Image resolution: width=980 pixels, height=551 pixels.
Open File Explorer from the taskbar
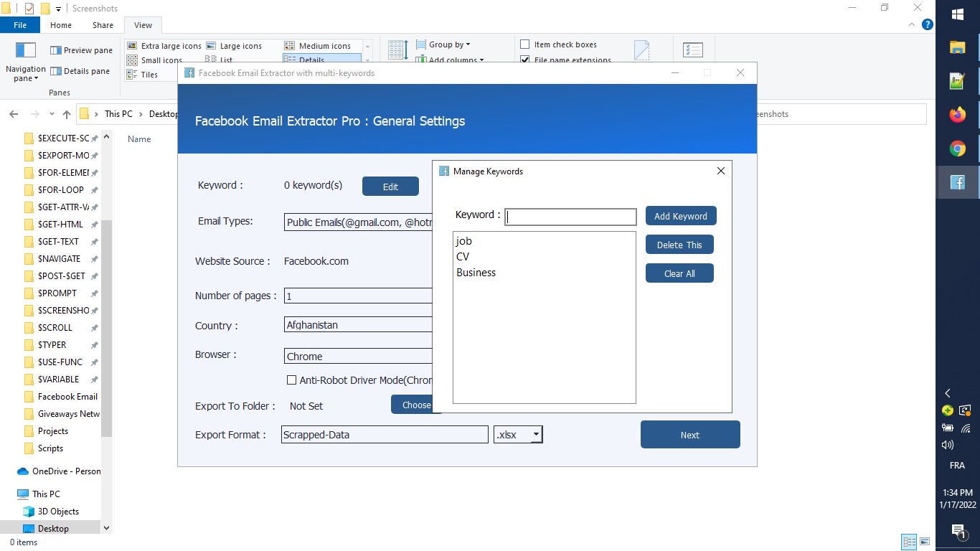point(958,47)
